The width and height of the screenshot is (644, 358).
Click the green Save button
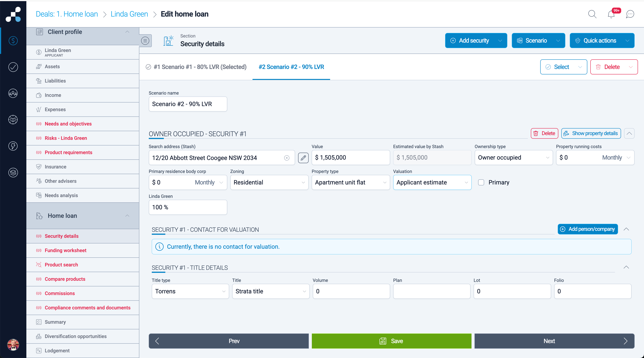click(x=391, y=341)
